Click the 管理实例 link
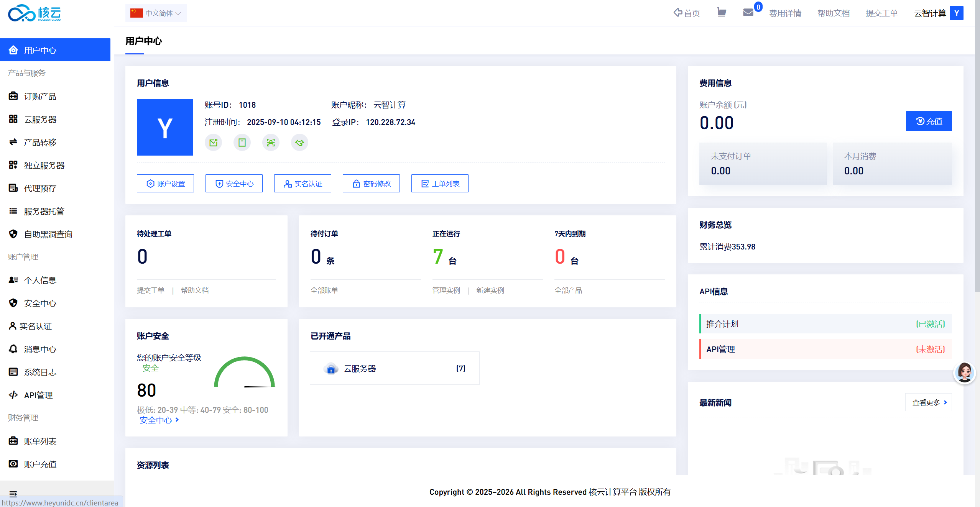980x507 pixels. [x=446, y=290]
